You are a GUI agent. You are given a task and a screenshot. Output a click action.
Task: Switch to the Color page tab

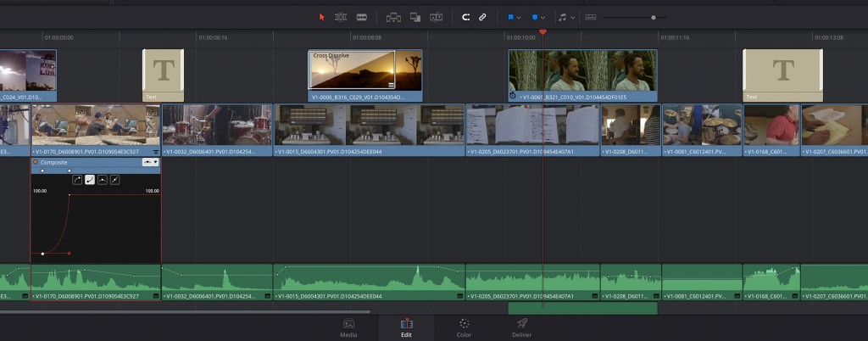coord(464,327)
